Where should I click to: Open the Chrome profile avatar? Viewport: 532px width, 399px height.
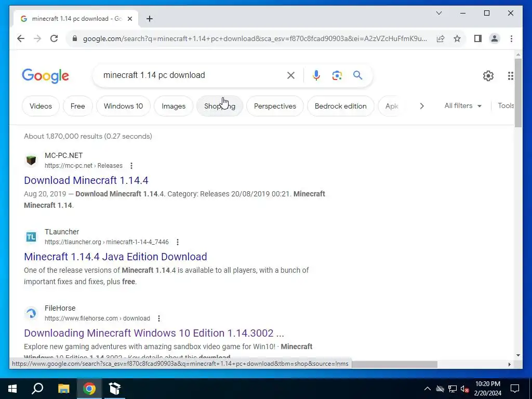pyautogui.click(x=495, y=38)
